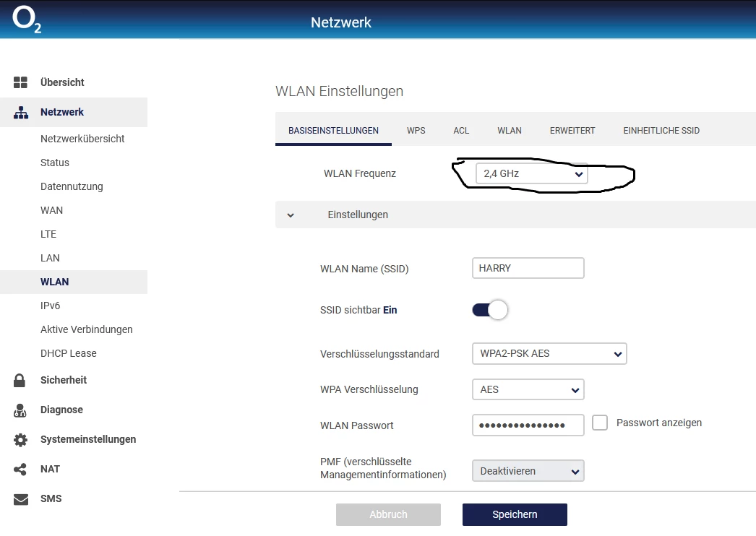Click the Abbruch button
The width and height of the screenshot is (756, 536).
(x=388, y=514)
